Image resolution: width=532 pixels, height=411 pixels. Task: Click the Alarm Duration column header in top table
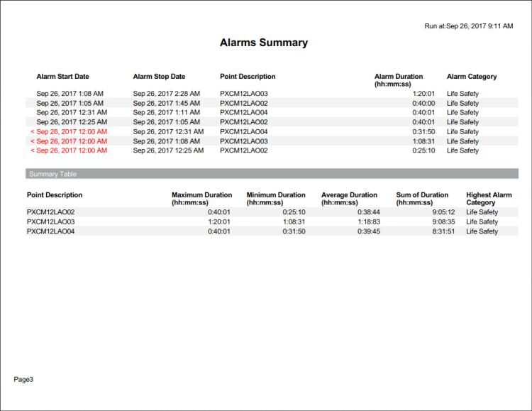pyautogui.click(x=399, y=80)
